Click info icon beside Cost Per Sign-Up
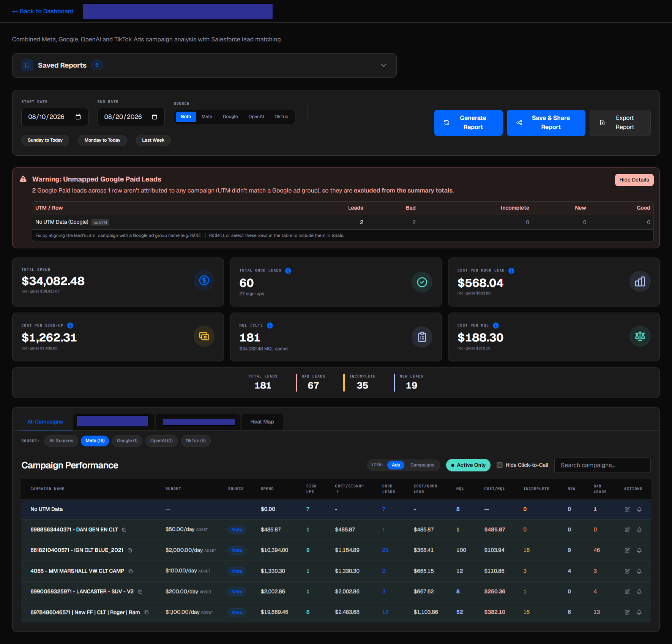 (70, 325)
